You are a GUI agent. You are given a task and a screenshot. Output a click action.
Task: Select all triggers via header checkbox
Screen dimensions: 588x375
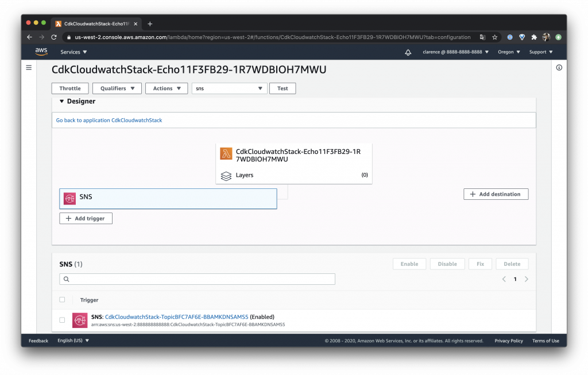coord(62,300)
